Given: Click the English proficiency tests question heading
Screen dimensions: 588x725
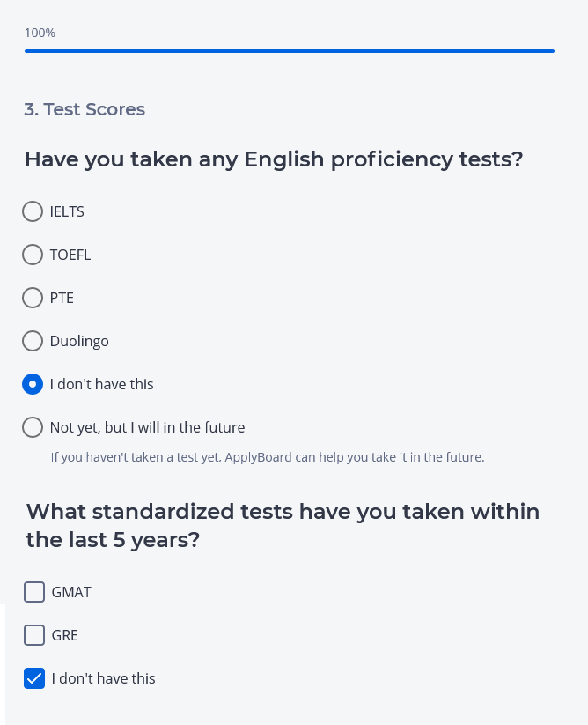Looking at the screenshot, I should pyautogui.click(x=274, y=159).
